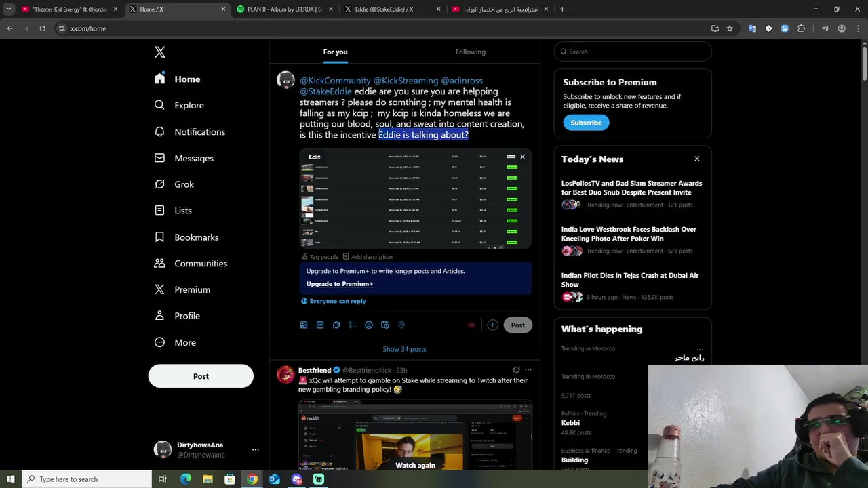Click Tag people under the image
This screenshot has height=488, width=868.
(x=320, y=257)
